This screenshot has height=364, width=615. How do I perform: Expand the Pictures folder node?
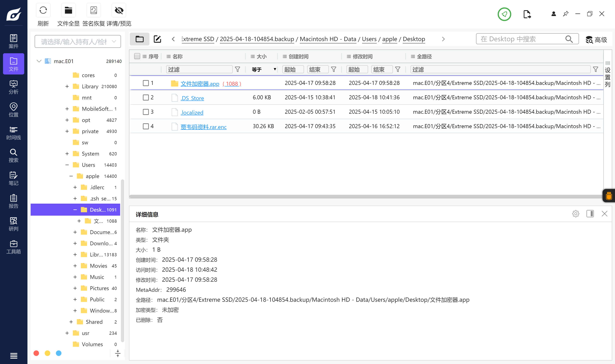(x=75, y=288)
